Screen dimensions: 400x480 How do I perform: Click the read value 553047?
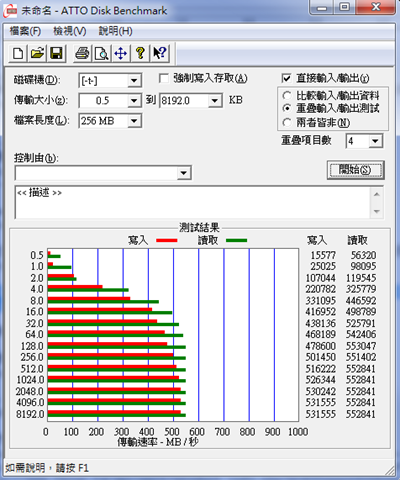[x=361, y=346]
